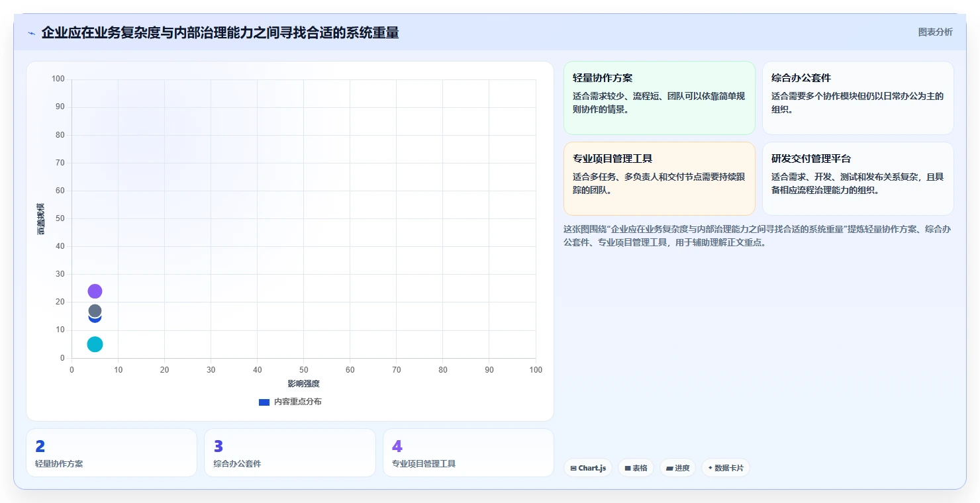Open the 轻量协作方案 description card
Image resolution: width=980 pixels, height=503 pixels.
coord(659,98)
